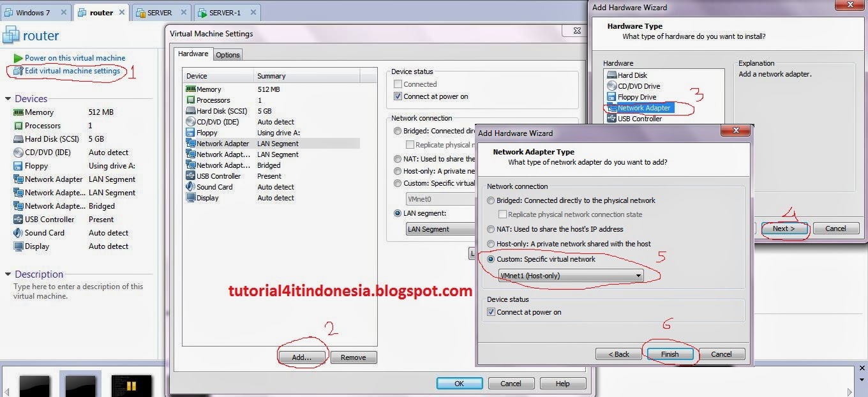Select the NAT network connection radio button
Viewport: 868px width, 397px height.
[x=490, y=228]
